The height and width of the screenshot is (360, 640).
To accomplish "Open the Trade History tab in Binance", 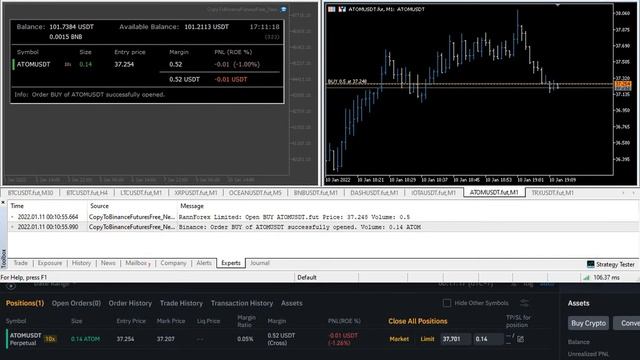I will pos(181,303).
